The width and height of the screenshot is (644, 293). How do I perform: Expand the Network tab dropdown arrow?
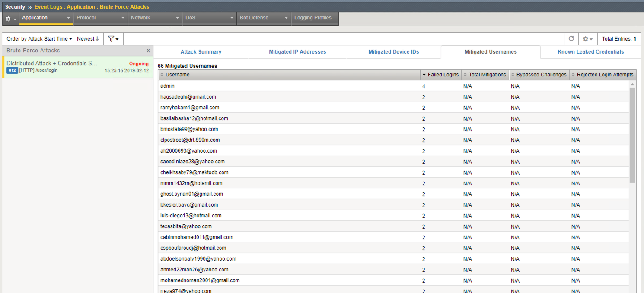177,18
